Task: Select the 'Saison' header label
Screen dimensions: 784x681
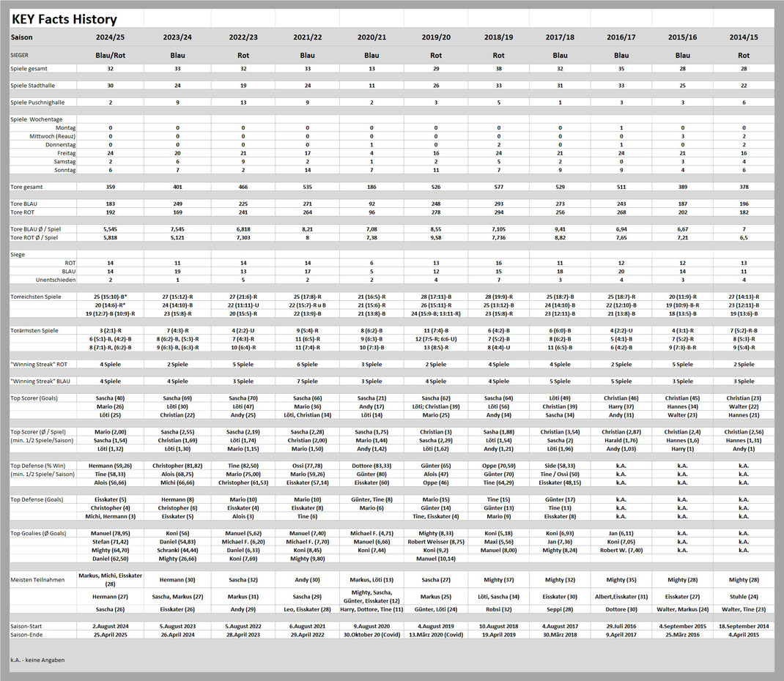Action: tap(21, 37)
